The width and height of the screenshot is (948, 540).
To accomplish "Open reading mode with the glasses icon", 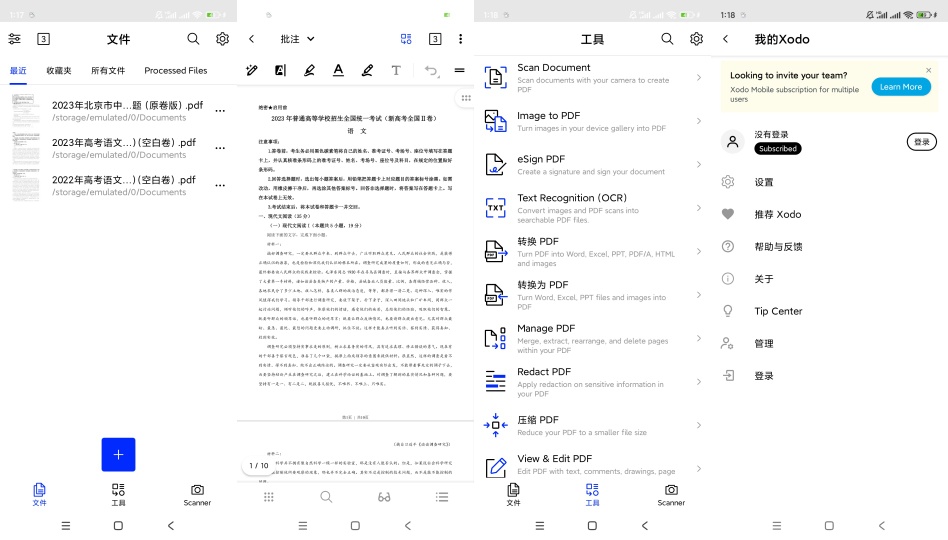I will click(x=384, y=496).
